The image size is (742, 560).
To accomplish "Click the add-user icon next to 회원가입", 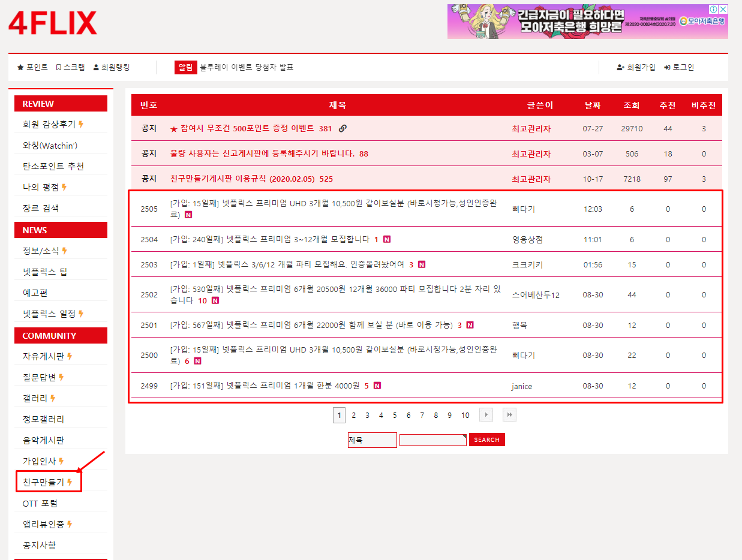I will (620, 67).
